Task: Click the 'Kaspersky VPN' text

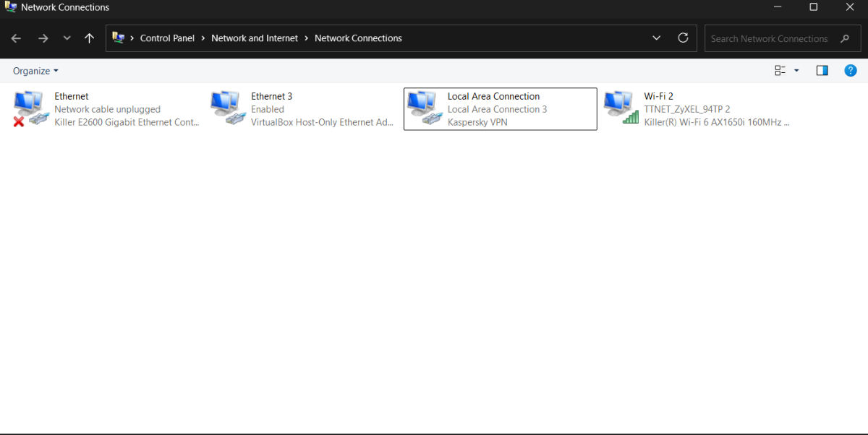Action: [x=477, y=122]
